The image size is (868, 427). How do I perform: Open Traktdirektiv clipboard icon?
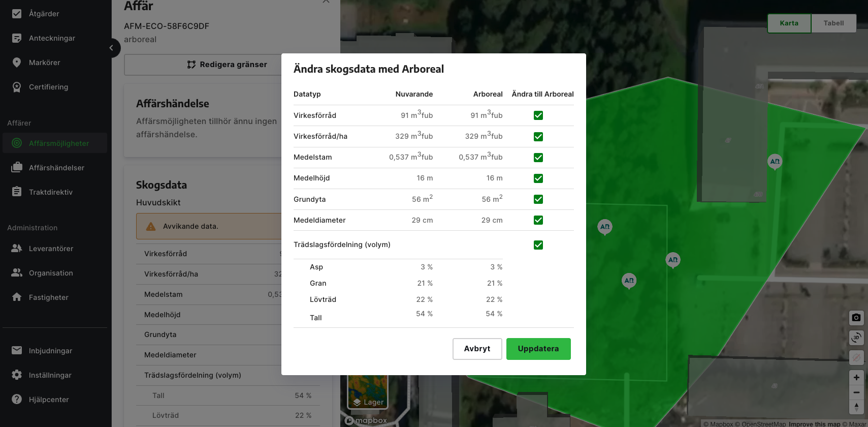[x=17, y=192]
